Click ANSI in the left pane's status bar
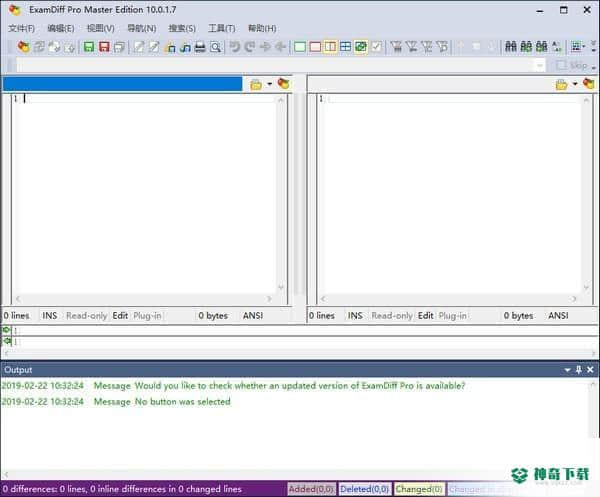 click(253, 316)
